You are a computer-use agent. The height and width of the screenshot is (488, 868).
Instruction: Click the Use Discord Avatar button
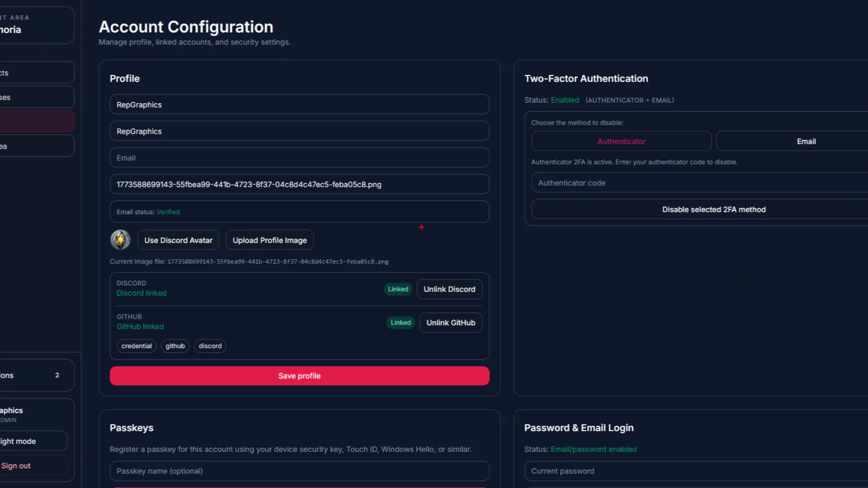click(x=178, y=240)
